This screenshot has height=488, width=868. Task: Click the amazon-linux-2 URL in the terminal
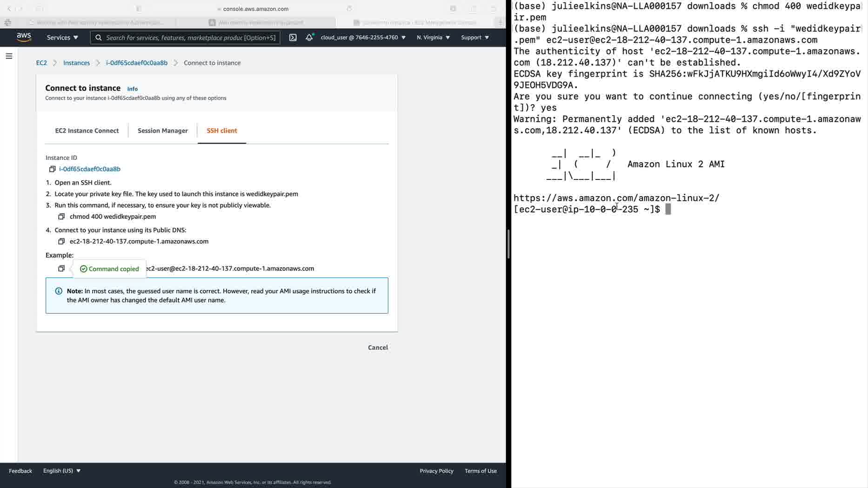[x=616, y=198]
